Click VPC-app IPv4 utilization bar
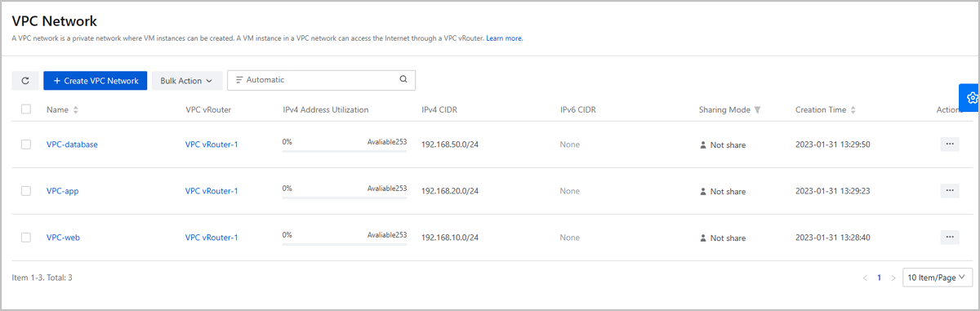Viewport: 980px width, 311px height. click(x=345, y=197)
